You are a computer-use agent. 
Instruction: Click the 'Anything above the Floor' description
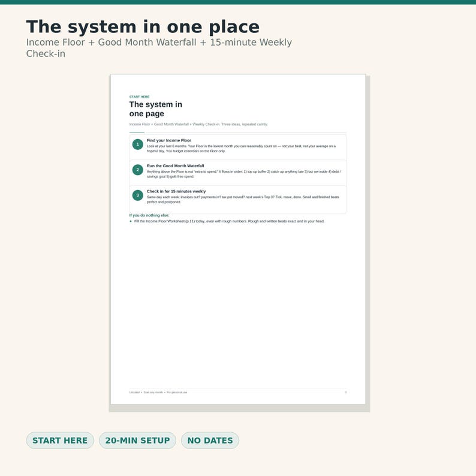(244, 174)
